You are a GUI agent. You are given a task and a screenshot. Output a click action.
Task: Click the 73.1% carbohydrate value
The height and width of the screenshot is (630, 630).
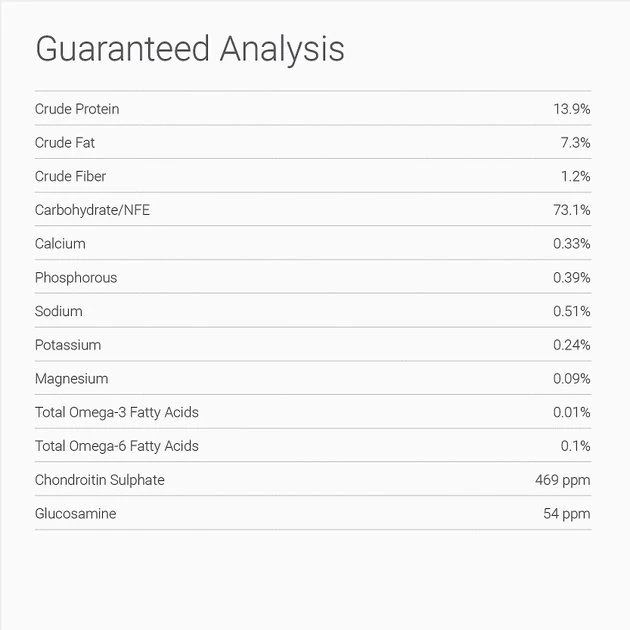(x=572, y=210)
